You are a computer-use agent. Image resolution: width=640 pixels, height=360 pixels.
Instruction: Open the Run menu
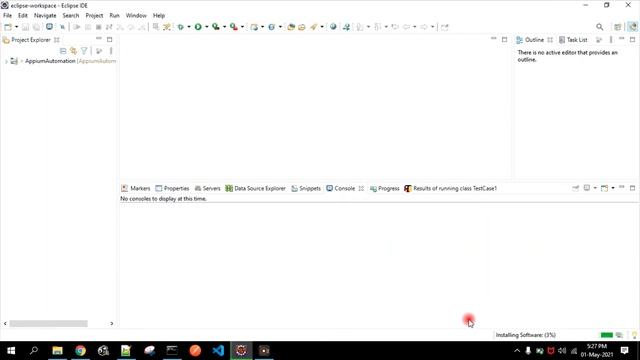tap(114, 16)
